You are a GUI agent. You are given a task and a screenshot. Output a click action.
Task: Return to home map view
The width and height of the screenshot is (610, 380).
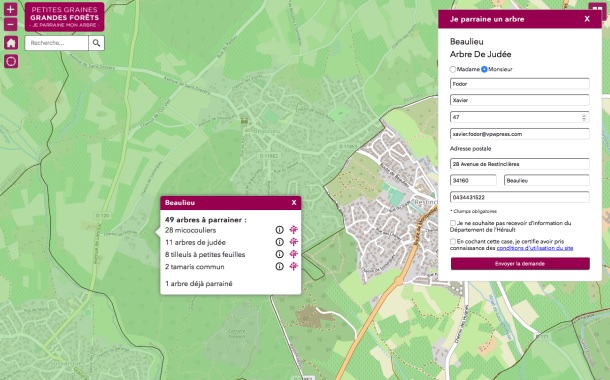(11, 43)
